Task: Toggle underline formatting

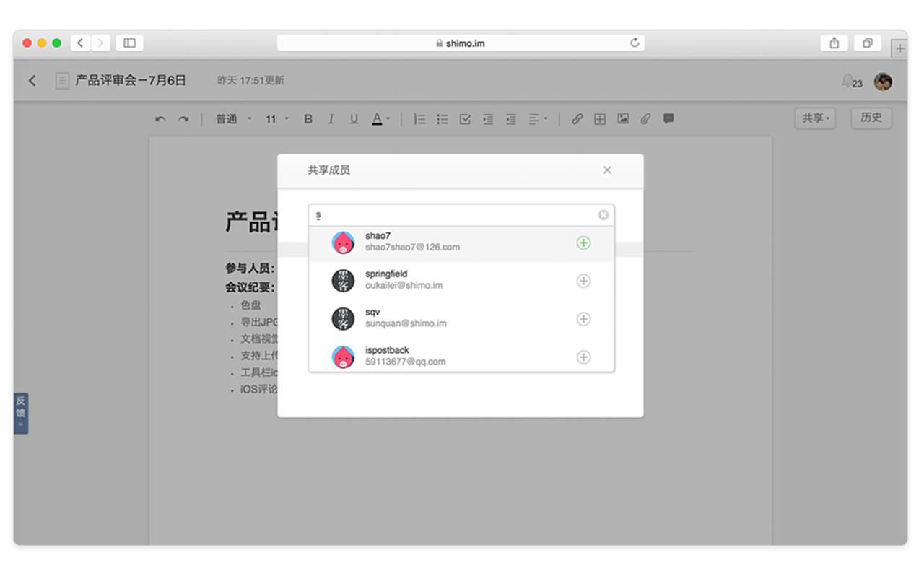Action: [354, 119]
